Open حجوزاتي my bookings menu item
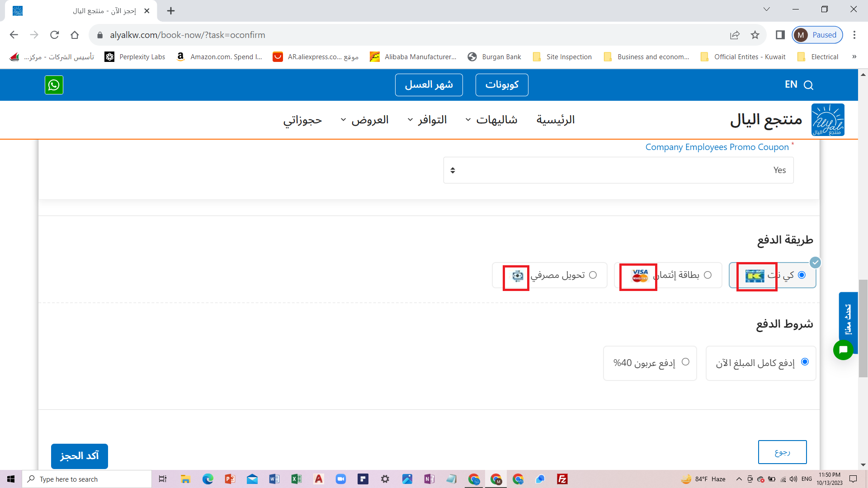This screenshot has width=868, height=488. 302,120
